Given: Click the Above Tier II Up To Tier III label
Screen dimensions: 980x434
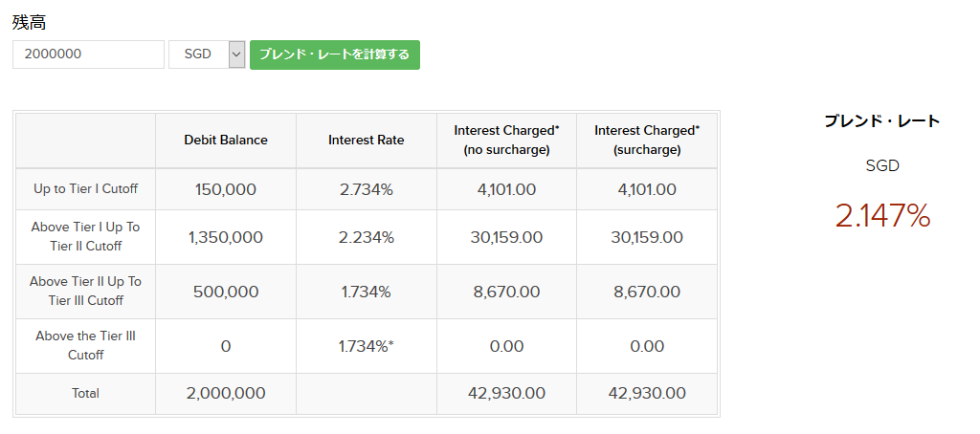Looking at the screenshot, I should [85, 291].
